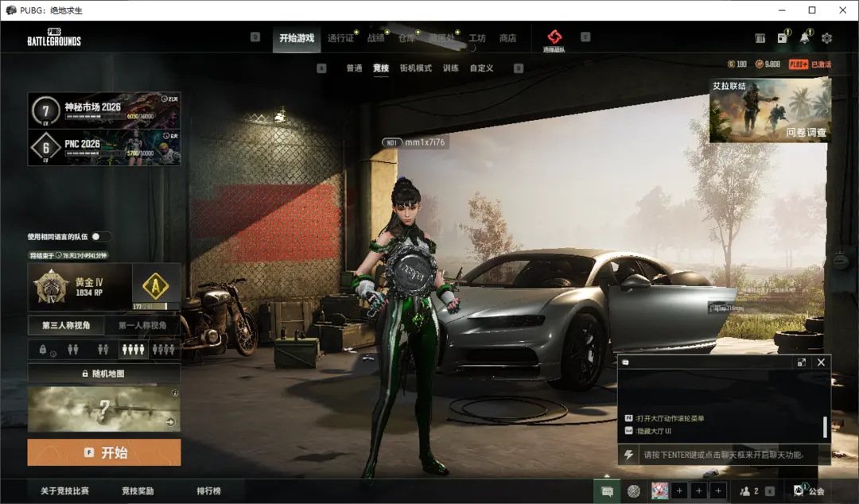This screenshot has width=859, height=504.
Task: Click the player avatar in party bar
Action: [659, 490]
